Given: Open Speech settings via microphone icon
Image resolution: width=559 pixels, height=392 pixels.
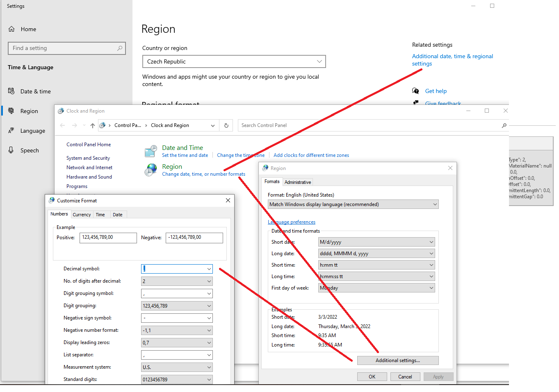Looking at the screenshot, I should [x=11, y=150].
